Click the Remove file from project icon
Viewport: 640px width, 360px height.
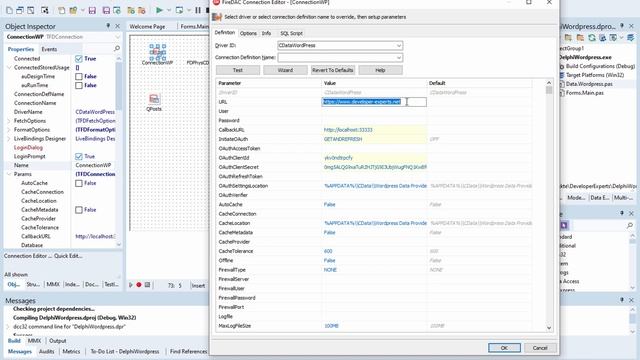(x=142, y=11)
